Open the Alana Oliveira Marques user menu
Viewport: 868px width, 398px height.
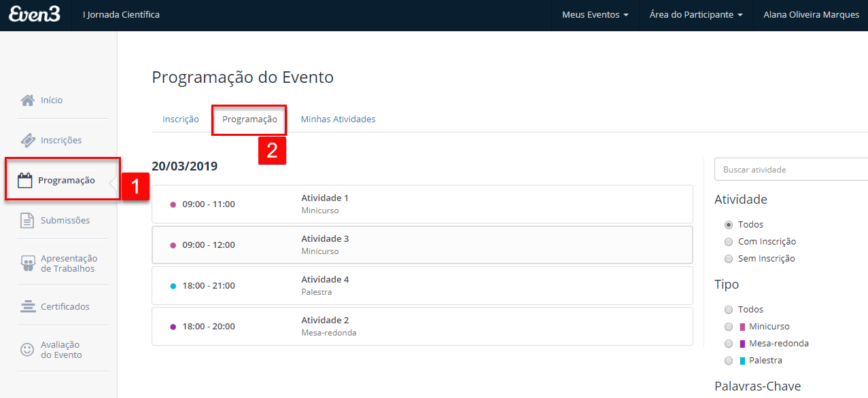pos(811,15)
